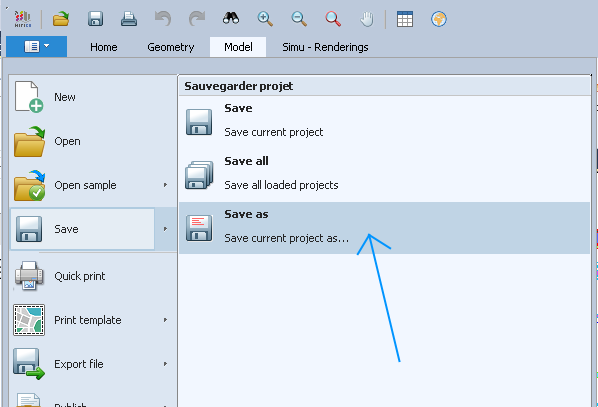This screenshot has width=598, height=407.
Task: Click the red magnifier zoom icon
Action: [333, 19]
